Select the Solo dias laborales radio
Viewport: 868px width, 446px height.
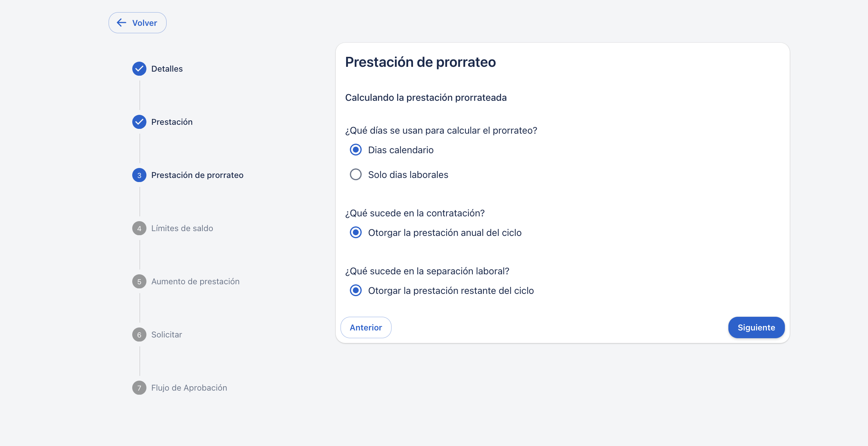coord(356,175)
